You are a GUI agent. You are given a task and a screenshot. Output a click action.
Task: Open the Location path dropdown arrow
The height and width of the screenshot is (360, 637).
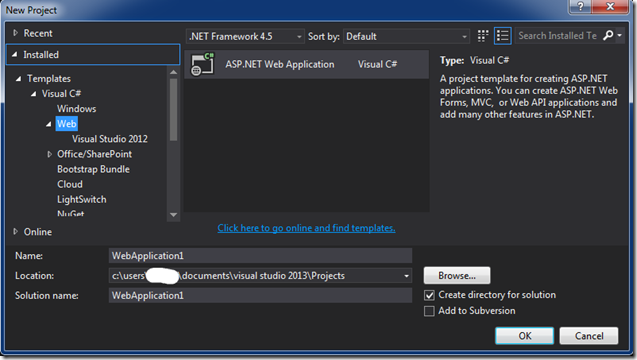click(x=406, y=276)
